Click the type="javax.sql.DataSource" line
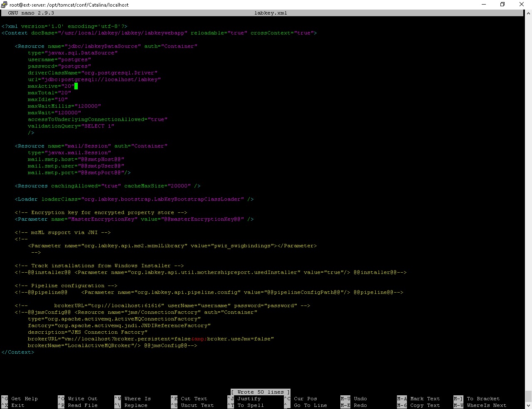 [73, 53]
